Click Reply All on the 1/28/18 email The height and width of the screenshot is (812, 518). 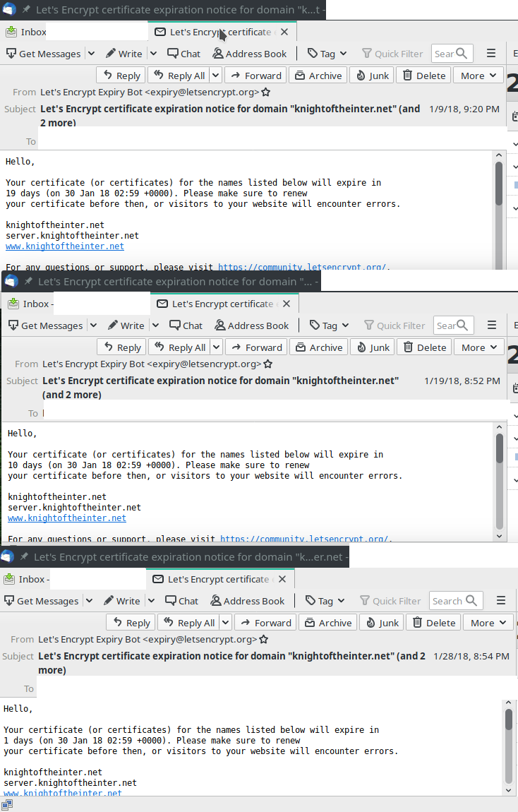[189, 623]
